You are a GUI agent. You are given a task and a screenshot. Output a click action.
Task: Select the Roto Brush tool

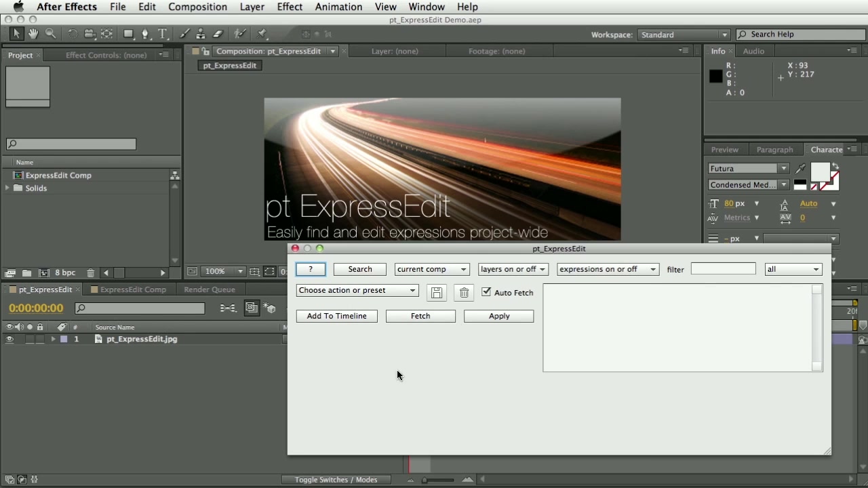click(239, 34)
